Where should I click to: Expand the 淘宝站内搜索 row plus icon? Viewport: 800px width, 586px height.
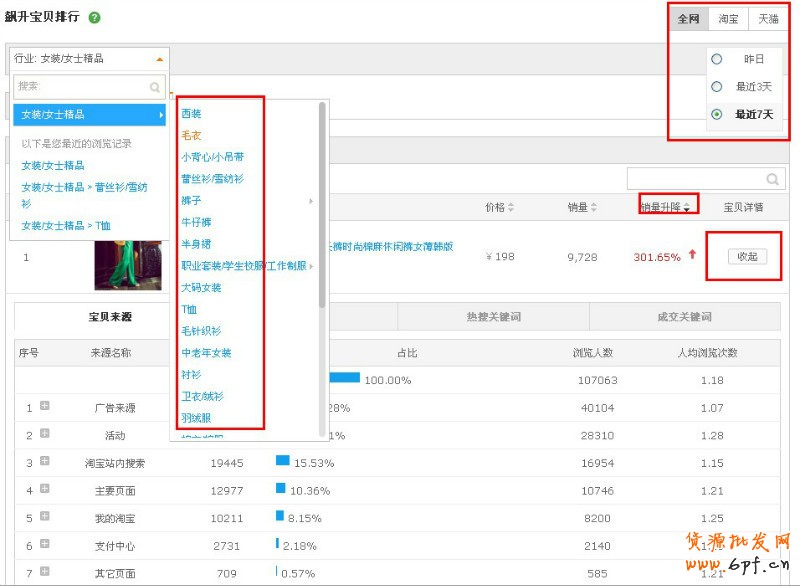[x=45, y=461]
